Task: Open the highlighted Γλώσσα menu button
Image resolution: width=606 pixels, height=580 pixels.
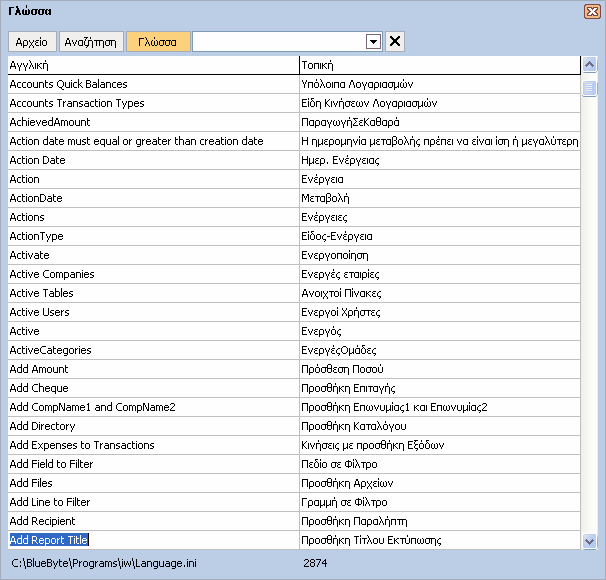Action: (158, 42)
